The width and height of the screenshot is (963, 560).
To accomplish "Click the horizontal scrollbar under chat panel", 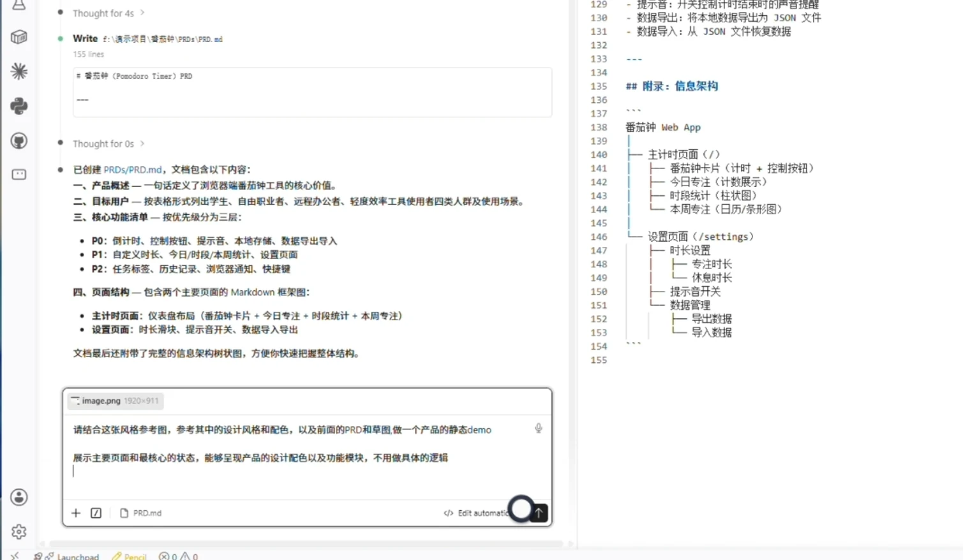I will (306, 544).
